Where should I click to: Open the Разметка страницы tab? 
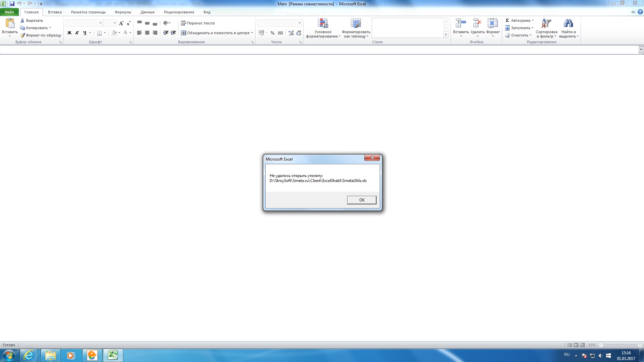coord(88,12)
